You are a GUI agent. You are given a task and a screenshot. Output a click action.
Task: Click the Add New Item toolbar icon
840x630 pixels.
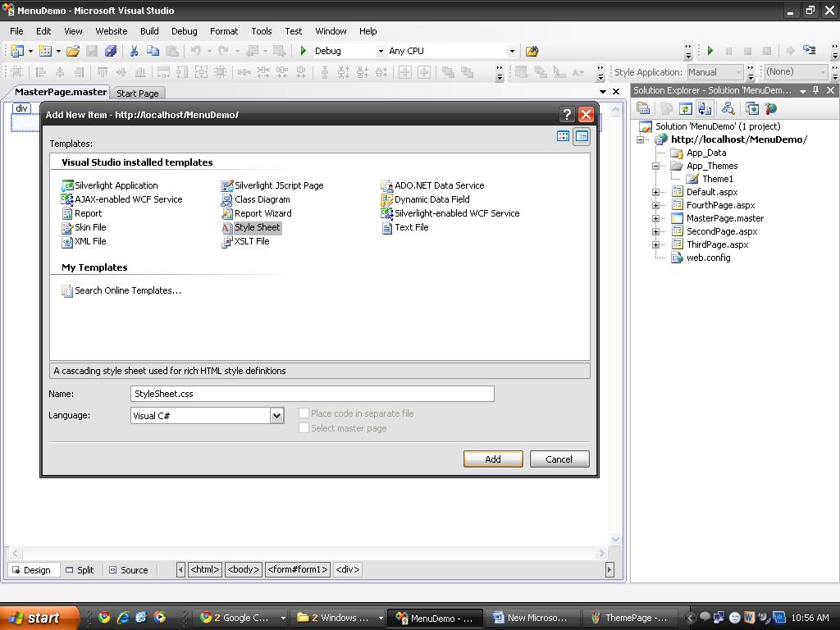[46, 51]
